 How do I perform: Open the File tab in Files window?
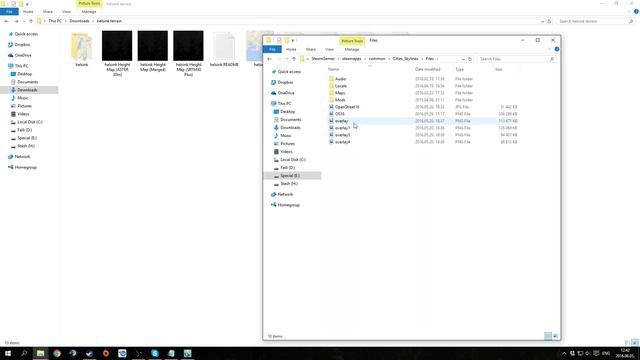click(x=272, y=49)
